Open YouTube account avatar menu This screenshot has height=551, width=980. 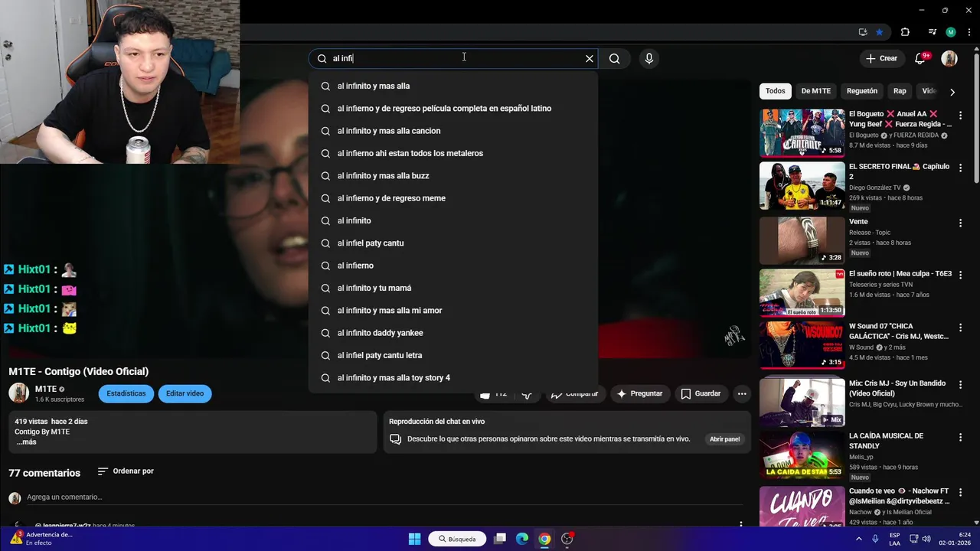pyautogui.click(x=949, y=58)
